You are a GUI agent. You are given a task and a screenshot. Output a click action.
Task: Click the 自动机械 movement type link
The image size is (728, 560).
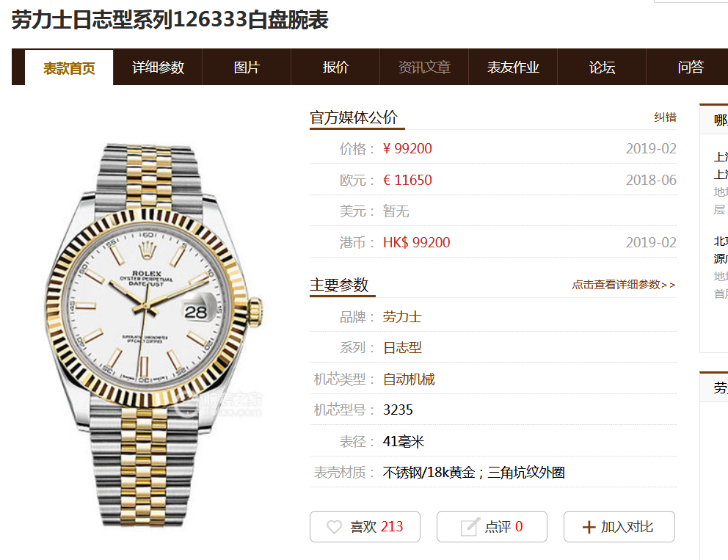(409, 379)
